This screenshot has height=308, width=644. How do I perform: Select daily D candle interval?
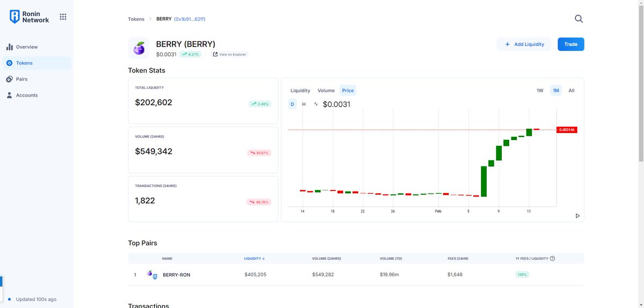point(292,104)
